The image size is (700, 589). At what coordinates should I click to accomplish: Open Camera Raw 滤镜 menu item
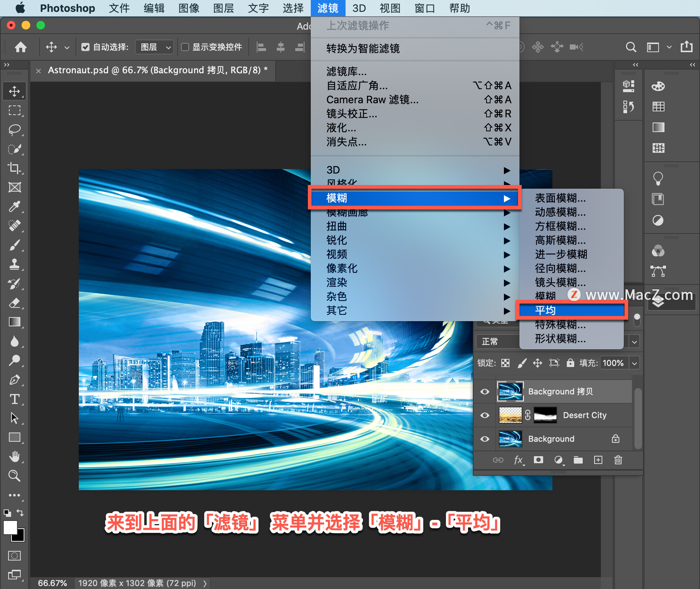coord(415,100)
